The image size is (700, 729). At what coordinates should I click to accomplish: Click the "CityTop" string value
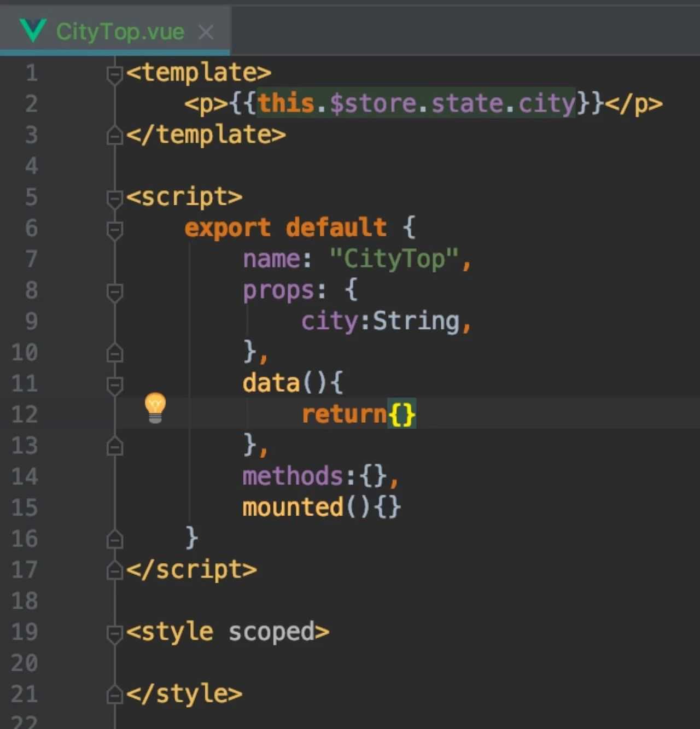coord(394,259)
